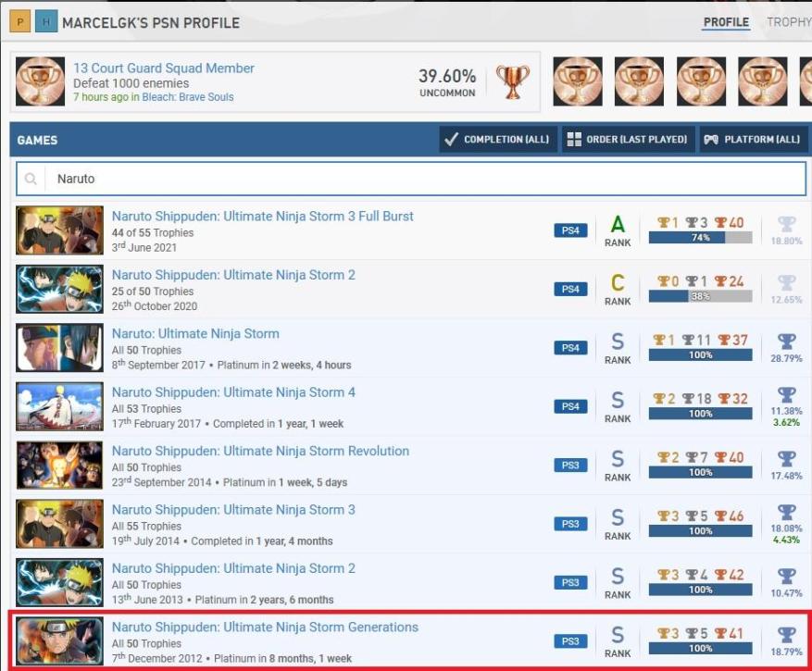The image size is (812, 671).
Task: Click the bronze trophy icon beside 39.60%
Action: [512, 81]
